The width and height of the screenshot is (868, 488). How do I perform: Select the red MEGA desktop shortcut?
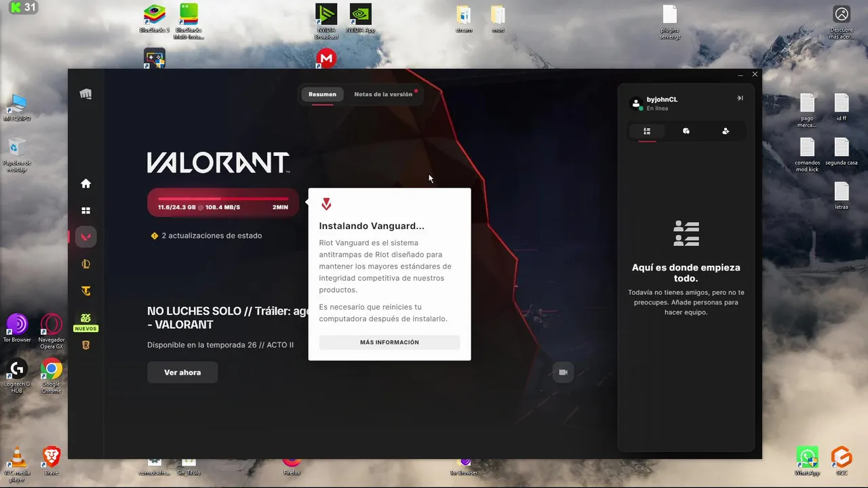coord(326,59)
